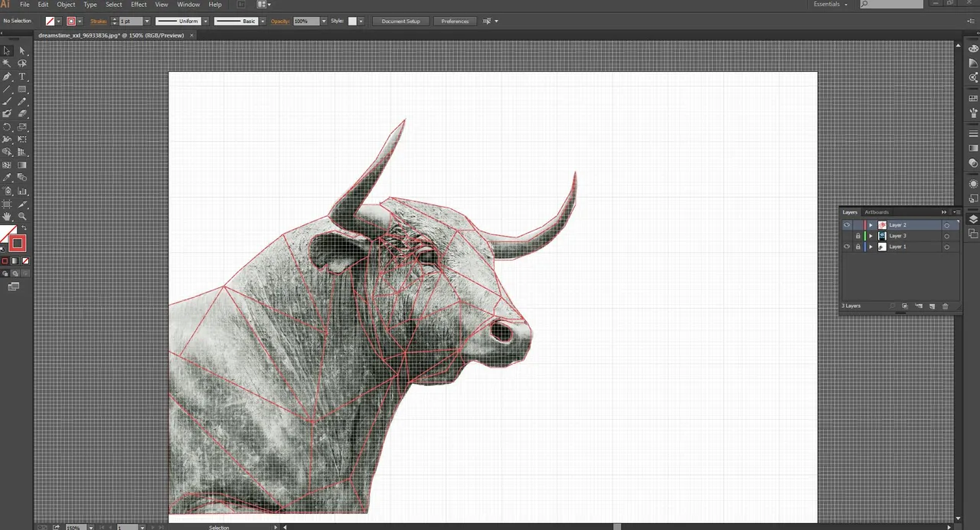980x530 pixels.
Task: Open Adobe Bridge via Br icon
Action: pyautogui.click(x=240, y=5)
